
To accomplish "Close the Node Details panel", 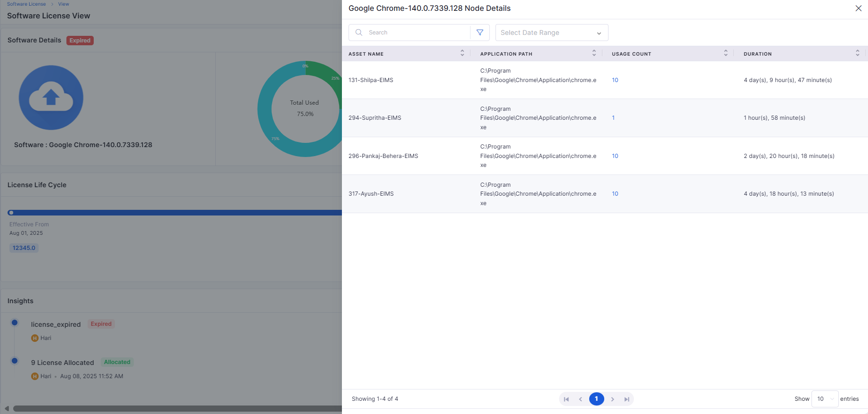I will point(858,8).
